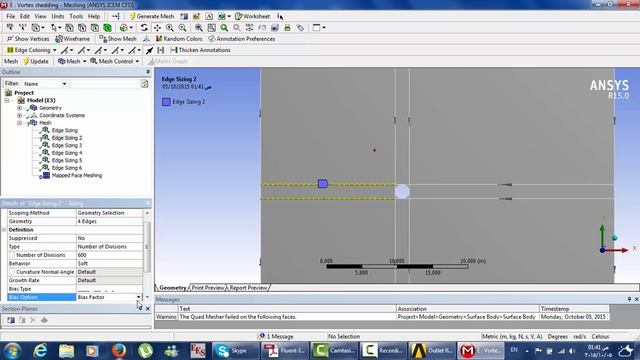Select Edge Sizing 3 in the outline
640x360 pixels.
[x=67, y=145]
